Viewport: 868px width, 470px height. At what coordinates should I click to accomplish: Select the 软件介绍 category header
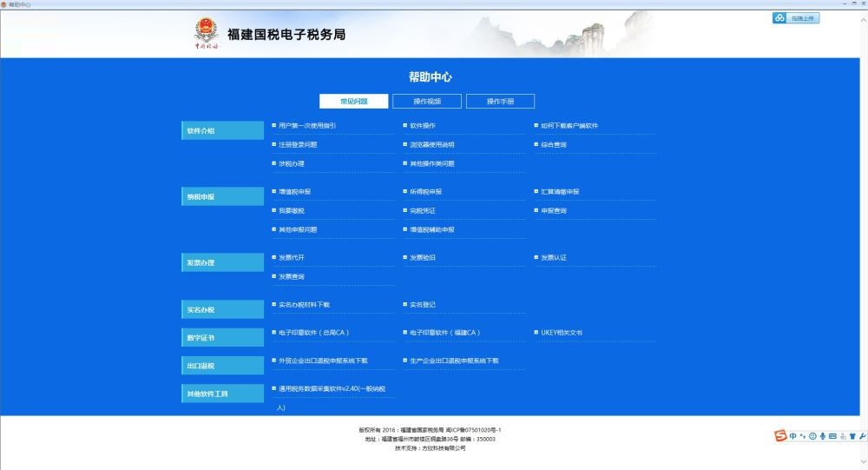coord(222,131)
